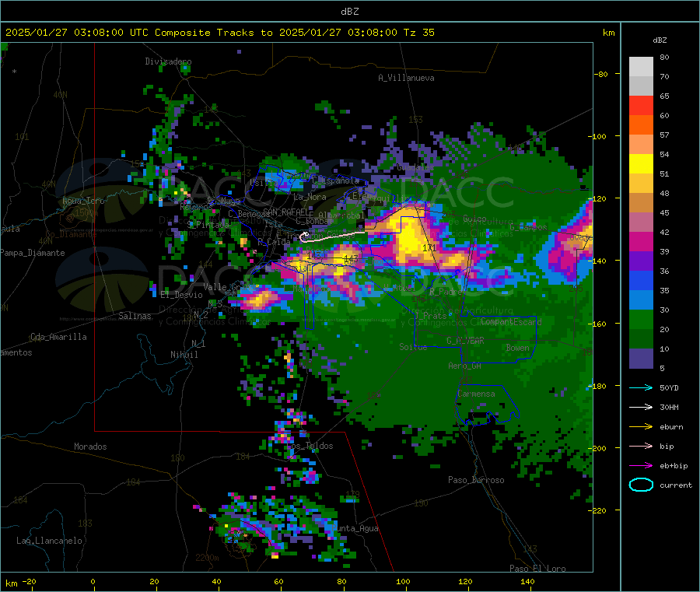Click the 'C_Benegas' map label
Screen dimensions: 700x592
249,214
